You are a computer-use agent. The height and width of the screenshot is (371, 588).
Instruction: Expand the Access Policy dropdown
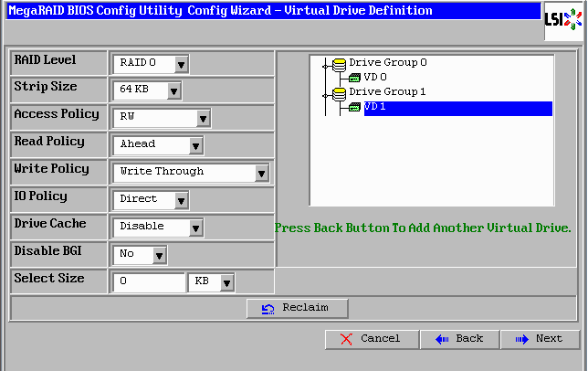[x=203, y=118]
